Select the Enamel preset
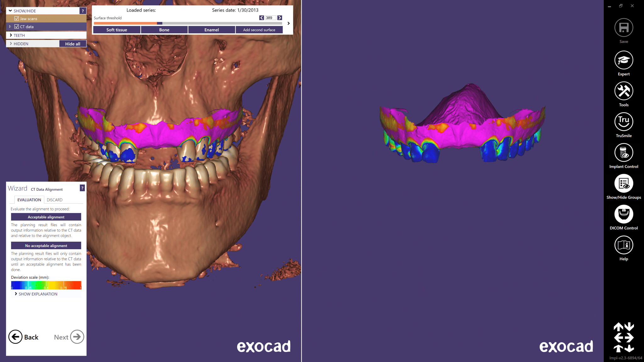Screen dimensions: 644x362 click(x=212, y=30)
